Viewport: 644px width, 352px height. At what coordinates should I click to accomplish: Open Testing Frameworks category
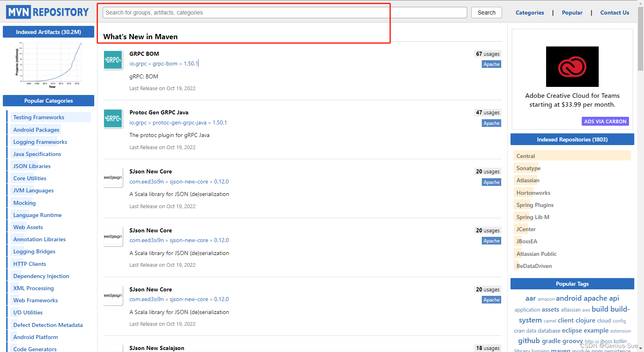tap(39, 117)
